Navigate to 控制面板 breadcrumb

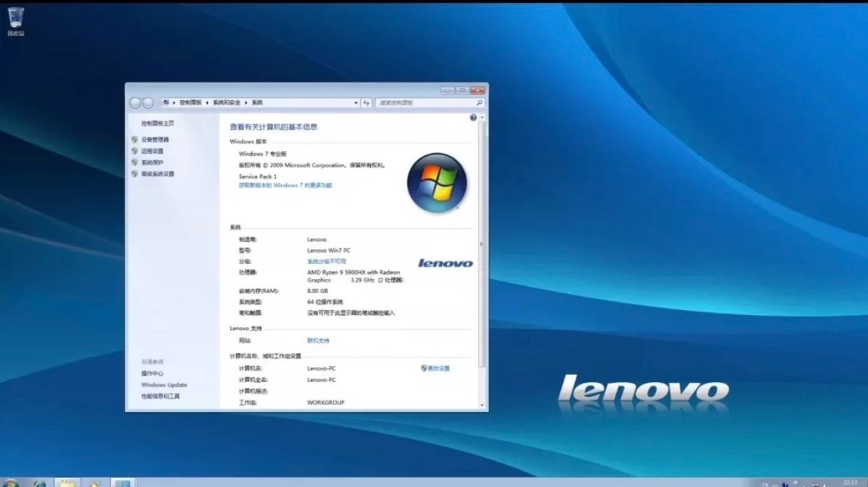(x=190, y=103)
